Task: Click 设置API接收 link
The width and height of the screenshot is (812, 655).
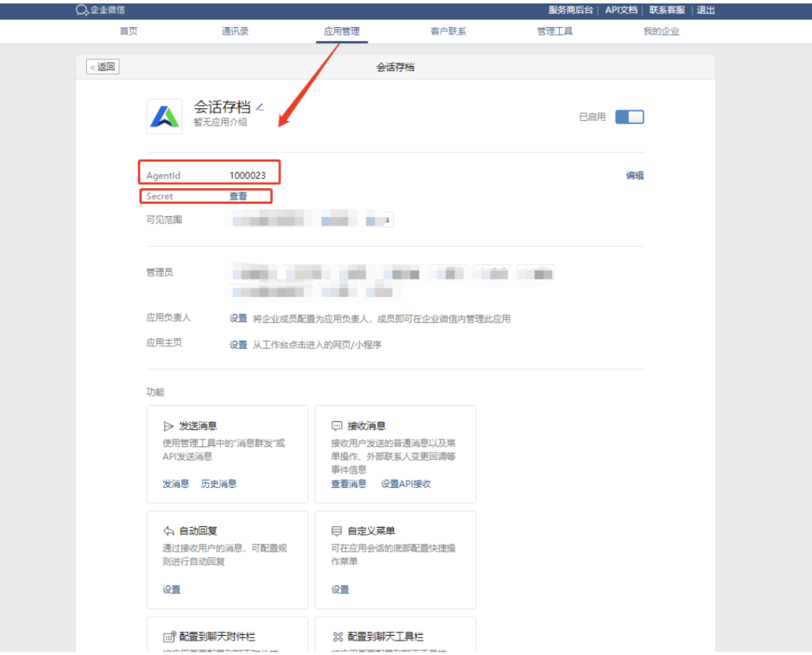Action: click(x=406, y=483)
